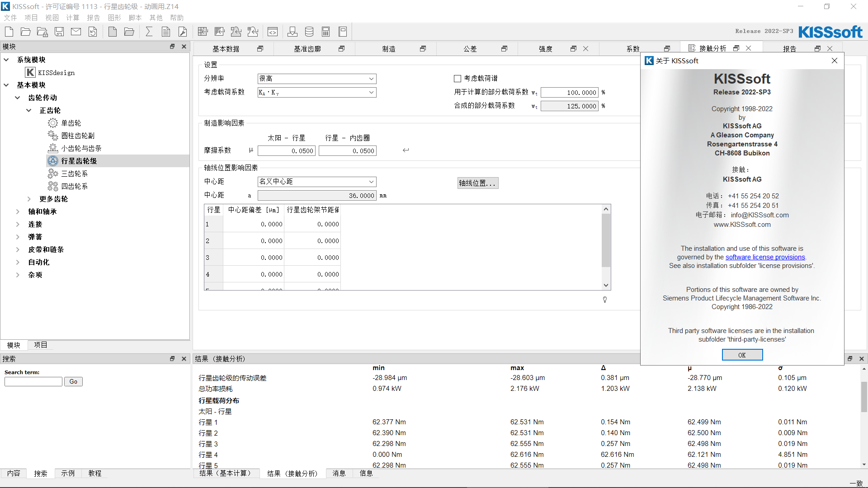
Task: Click the Search term input field
Action: (x=33, y=382)
